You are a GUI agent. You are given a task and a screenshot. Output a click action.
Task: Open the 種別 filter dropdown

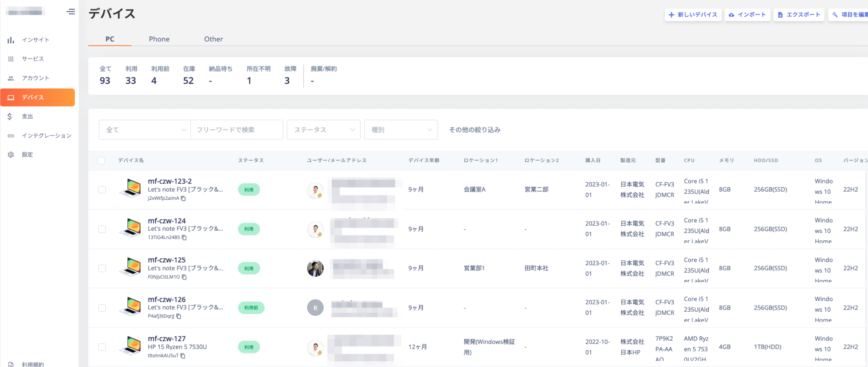[401, 130]
